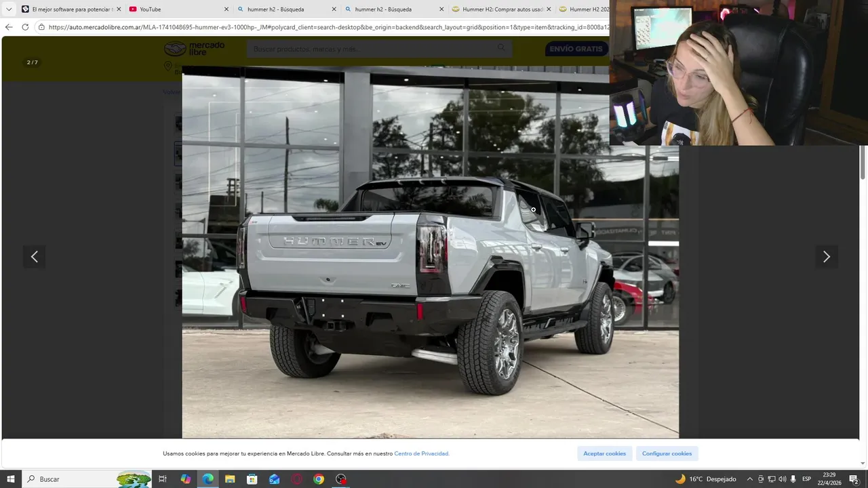Viewport: 868px width, 488px height.
Task: Accept cookies with 'Aceptar cookies' button
Action: tap(604, 453)
